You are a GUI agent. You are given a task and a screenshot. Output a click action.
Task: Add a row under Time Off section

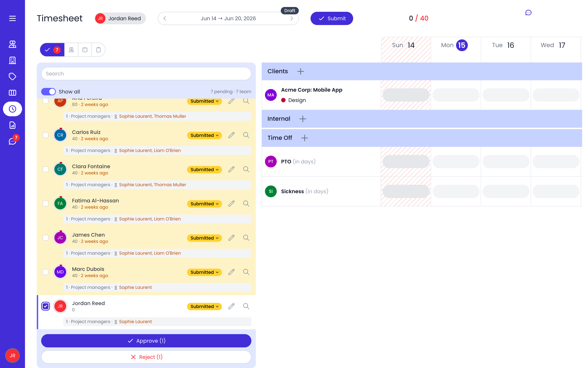click(x=304, y=138)
